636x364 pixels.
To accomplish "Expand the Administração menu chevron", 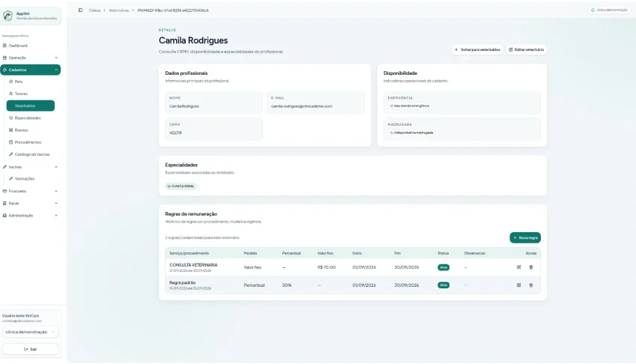I will tap(56, 216).
